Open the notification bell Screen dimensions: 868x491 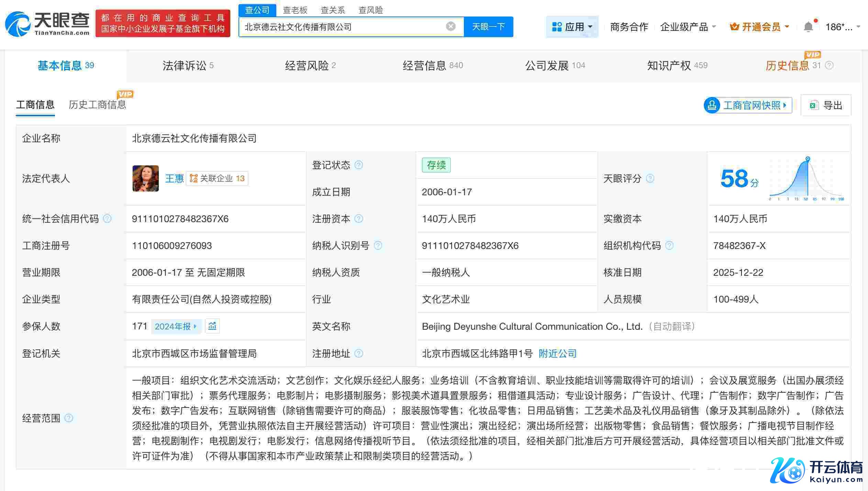809,27
